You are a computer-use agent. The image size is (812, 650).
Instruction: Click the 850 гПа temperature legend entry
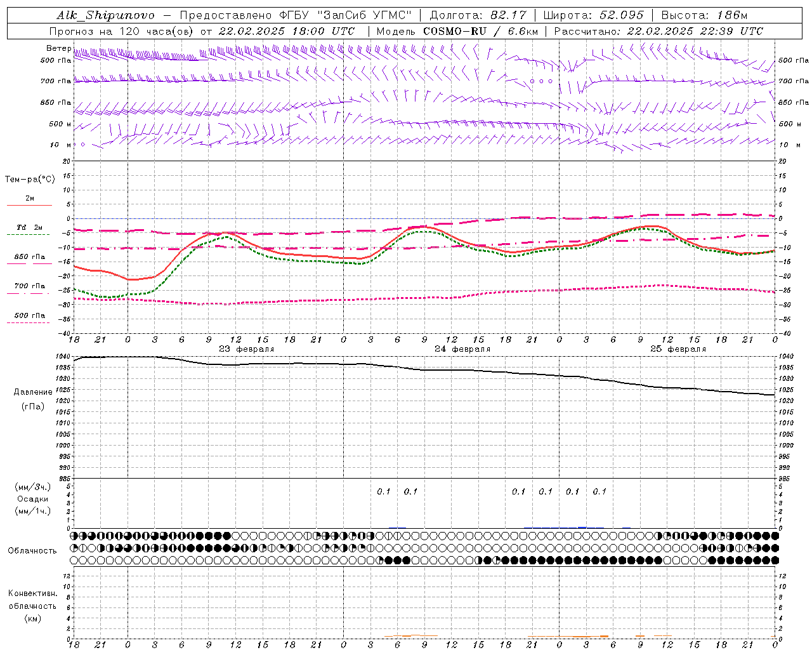pyautogui.click(x=30, y=257)
